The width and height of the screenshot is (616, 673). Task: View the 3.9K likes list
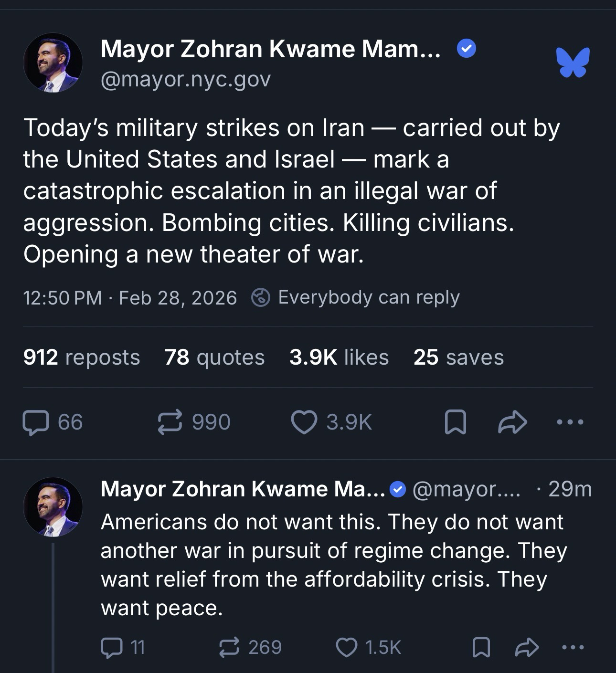(339, 357)
